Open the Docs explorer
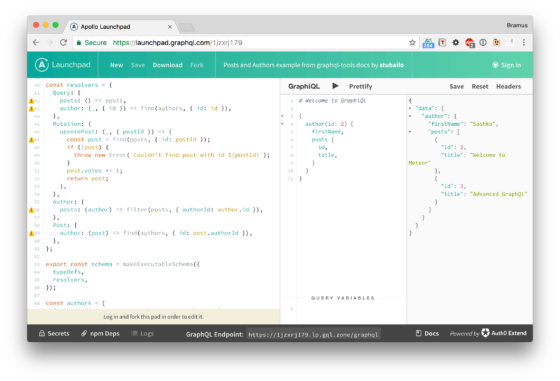The height and width of the screenshot is (381, 560). (x=427, y=334)
